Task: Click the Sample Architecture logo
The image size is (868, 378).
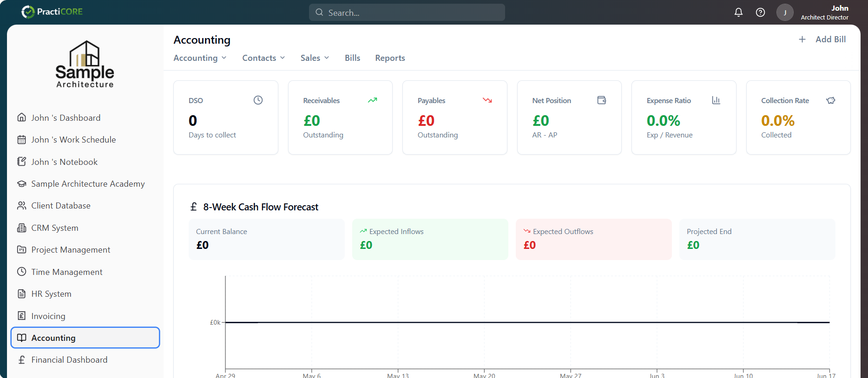Action: (85, 64)
